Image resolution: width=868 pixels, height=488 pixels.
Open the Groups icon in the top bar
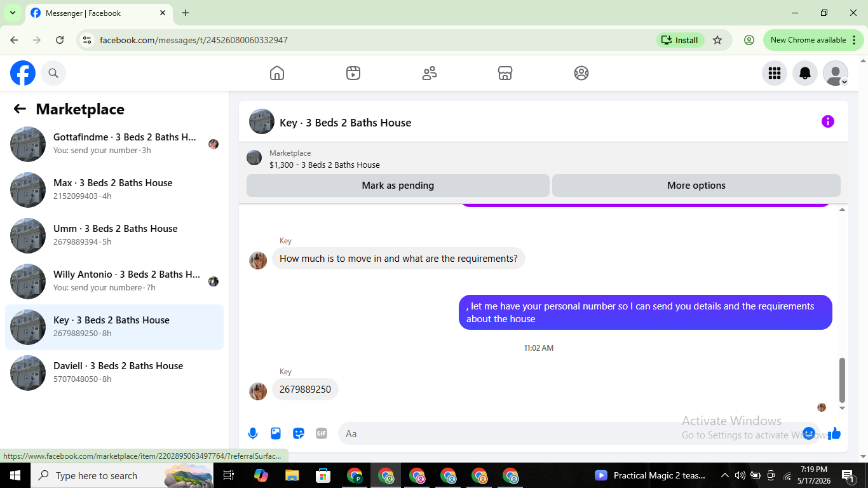click(x=581, y=73)
